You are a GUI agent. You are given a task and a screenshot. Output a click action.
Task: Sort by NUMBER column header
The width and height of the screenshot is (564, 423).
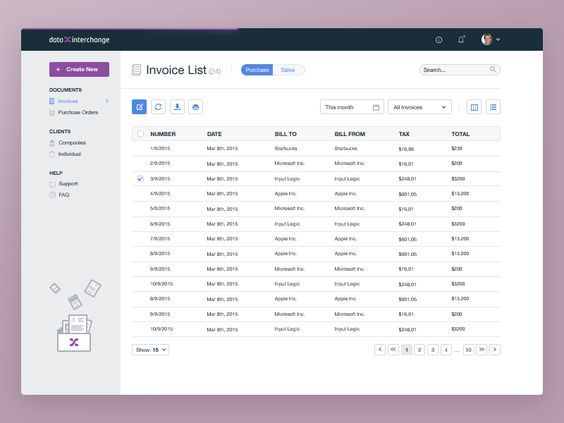163,134
